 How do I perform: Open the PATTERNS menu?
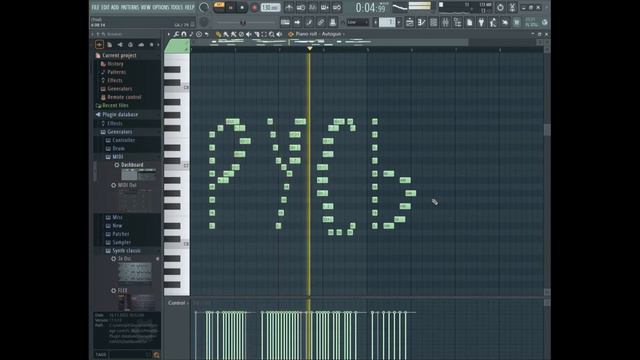point(130,7)
